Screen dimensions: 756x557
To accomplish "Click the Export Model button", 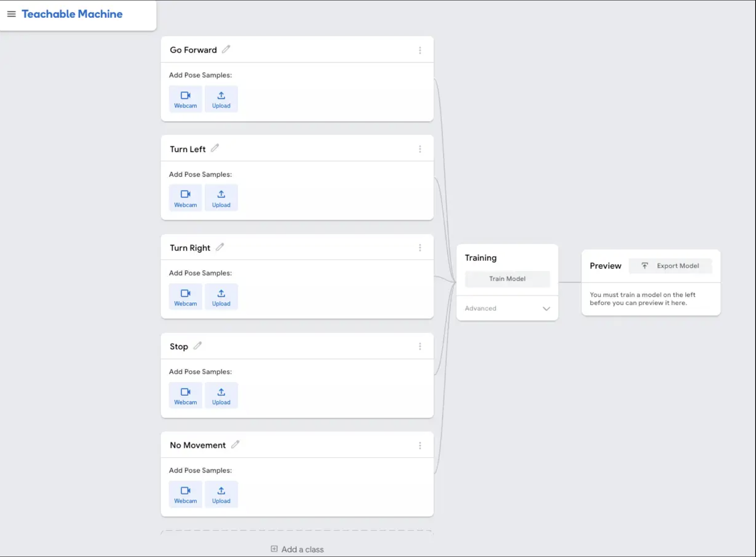I will [670, 266].
